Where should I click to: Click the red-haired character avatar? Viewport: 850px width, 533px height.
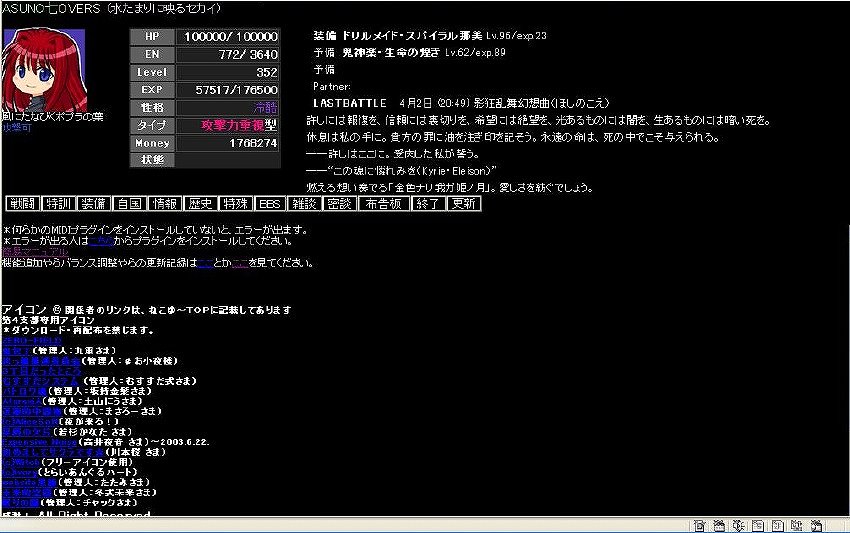point(44,70)
